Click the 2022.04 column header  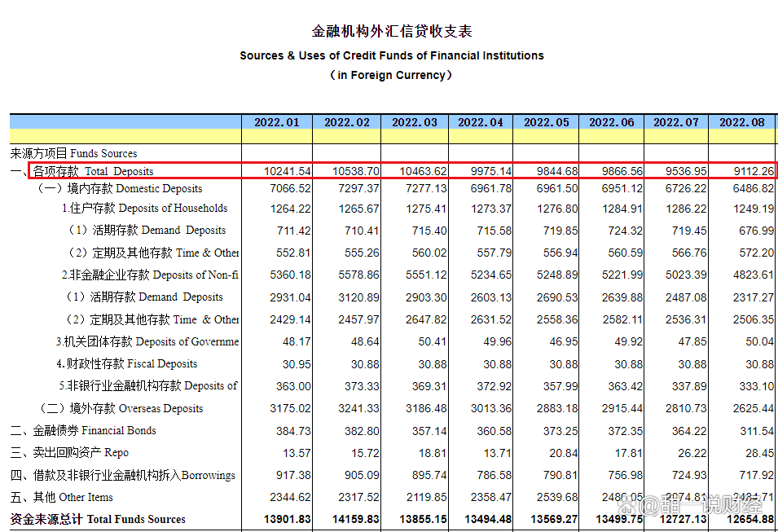[481, 122]
